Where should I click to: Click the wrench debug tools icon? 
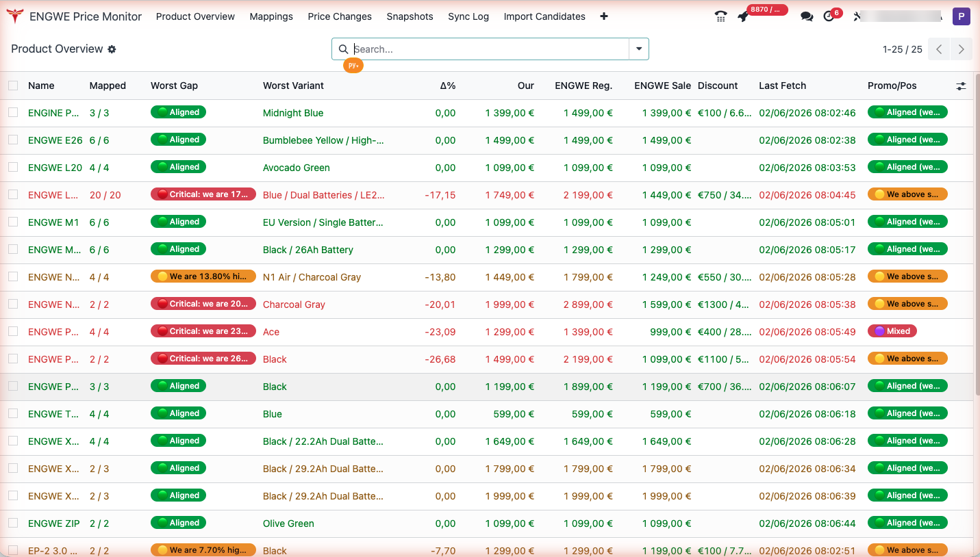pyautogui.click(x=857, y=16)
